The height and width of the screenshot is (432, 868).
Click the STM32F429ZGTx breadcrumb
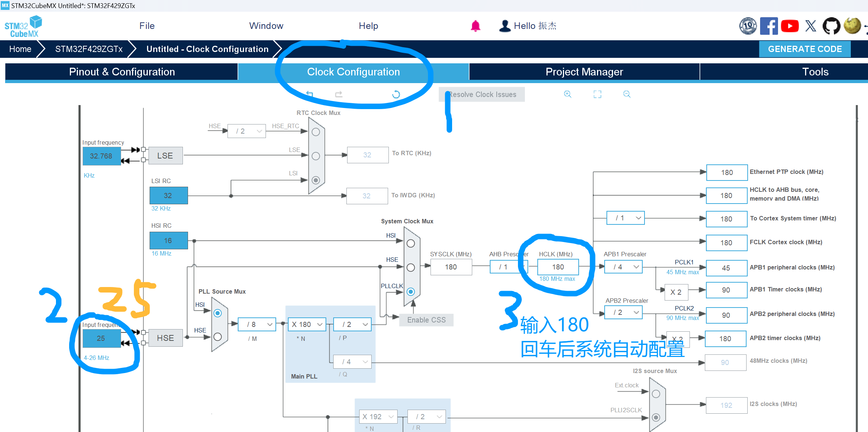point(89,49)
